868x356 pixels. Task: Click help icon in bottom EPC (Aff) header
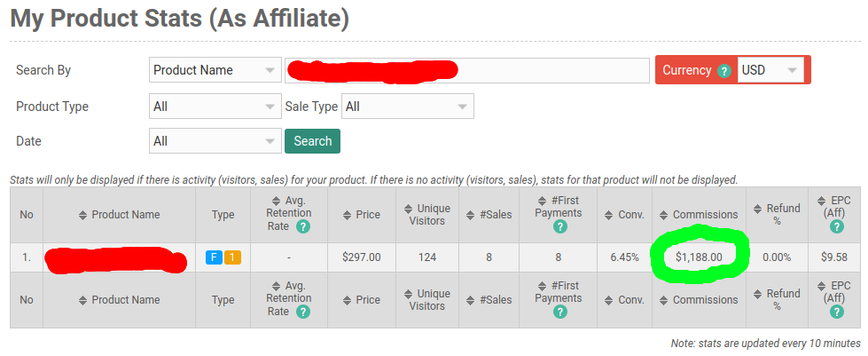coord(837,313)
